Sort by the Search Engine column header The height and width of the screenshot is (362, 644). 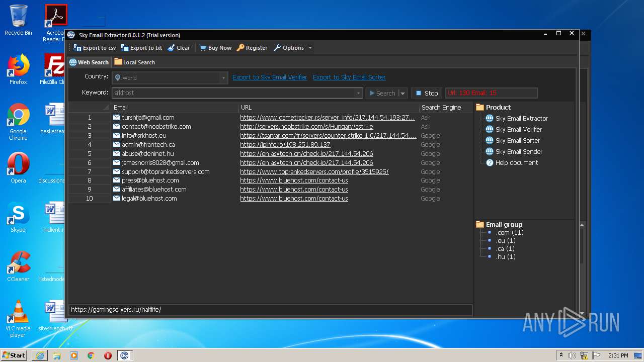[446, 107]
